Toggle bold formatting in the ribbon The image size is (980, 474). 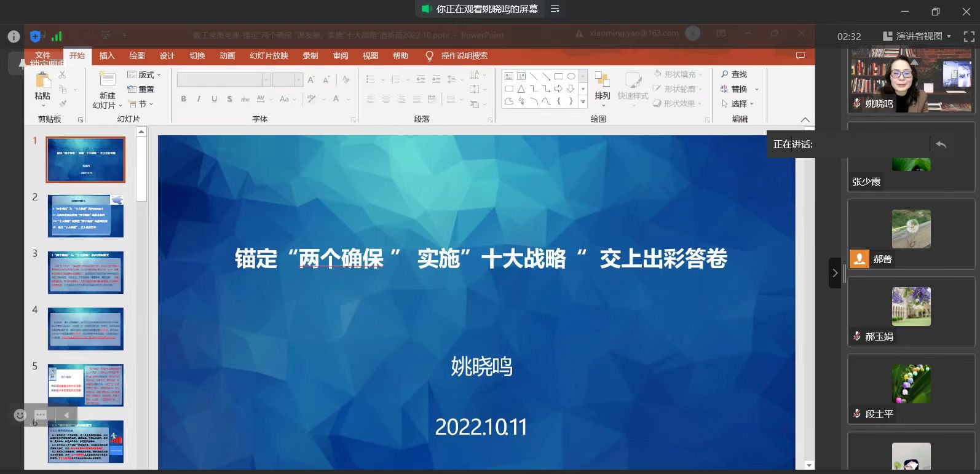pyautogui.click(x=183, y=99)
